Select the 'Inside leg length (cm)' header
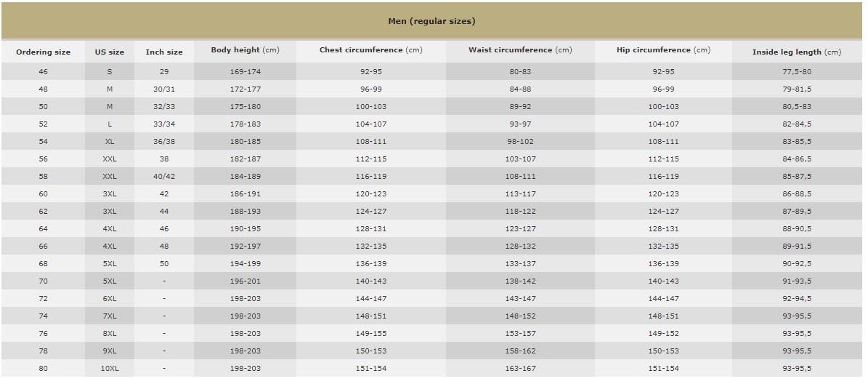868x384 pixels. [797, 52]
